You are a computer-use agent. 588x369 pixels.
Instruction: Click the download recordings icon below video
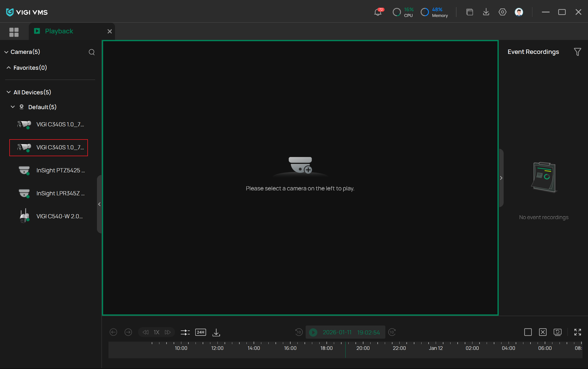click(x=216, y=332)
